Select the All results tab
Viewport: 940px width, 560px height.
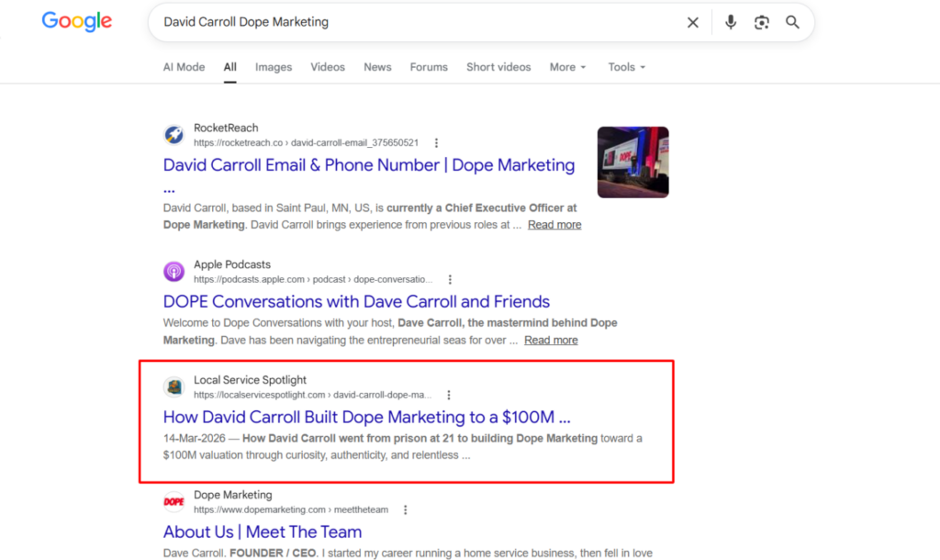(230, 67)
